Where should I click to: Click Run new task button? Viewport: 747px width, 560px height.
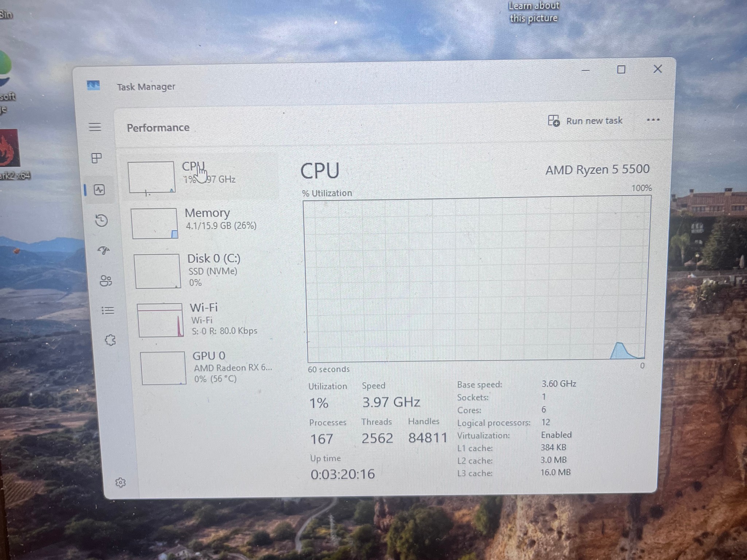(585, 121)
